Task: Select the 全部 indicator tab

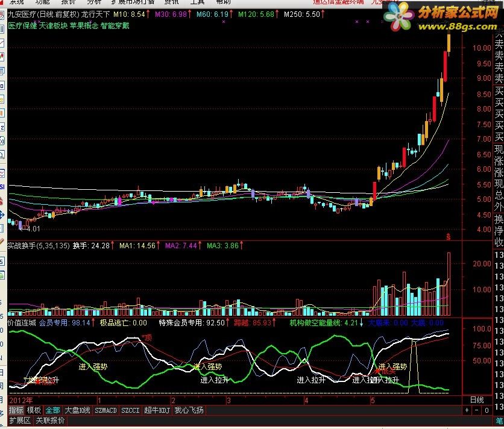Action: pyautogui.click(x=52, y=410)
